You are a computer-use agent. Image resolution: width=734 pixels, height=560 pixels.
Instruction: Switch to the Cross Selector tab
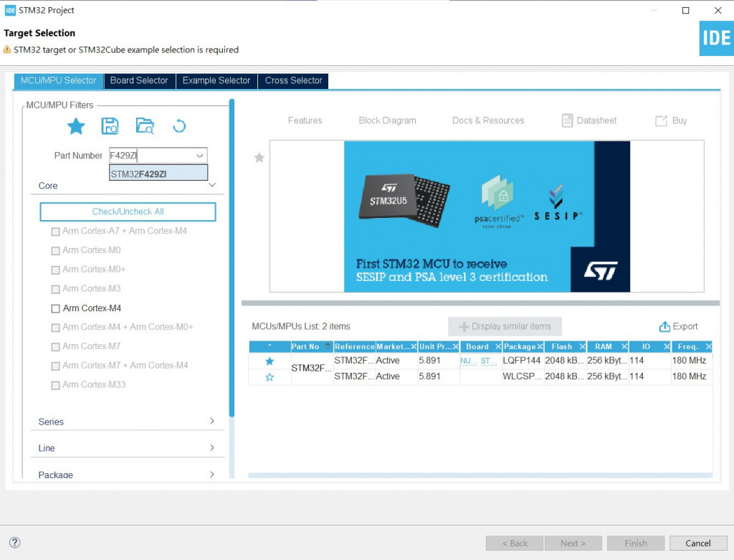click(x=293, y=80)
